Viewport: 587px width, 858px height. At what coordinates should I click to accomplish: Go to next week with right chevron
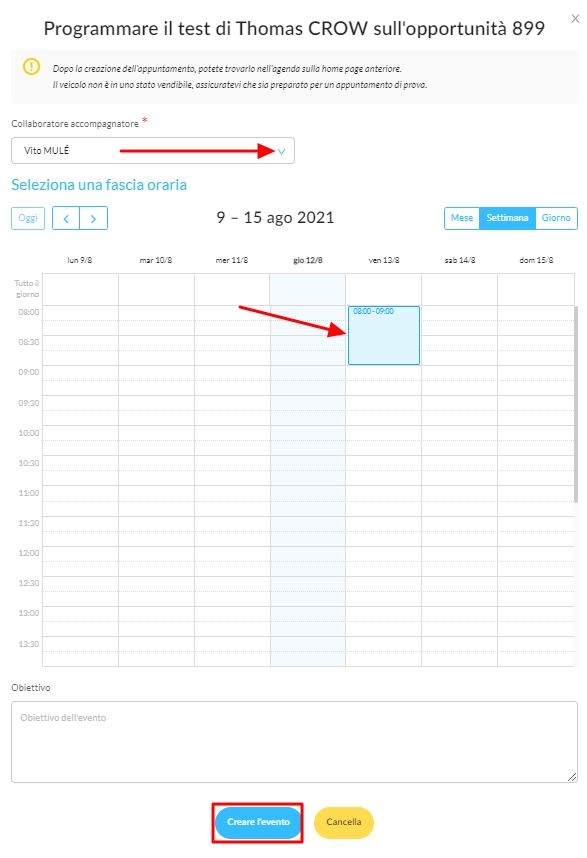pos(94,218)
